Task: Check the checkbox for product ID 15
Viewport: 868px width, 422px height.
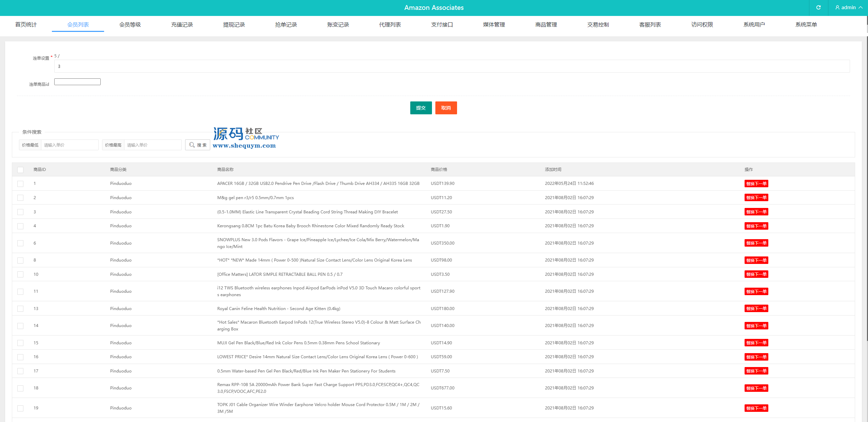Action: click(x=20, y=343)
